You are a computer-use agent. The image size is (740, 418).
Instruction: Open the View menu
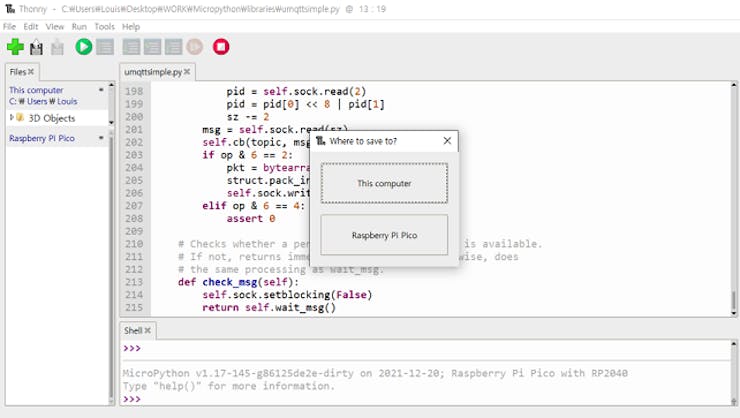[55, 26]
